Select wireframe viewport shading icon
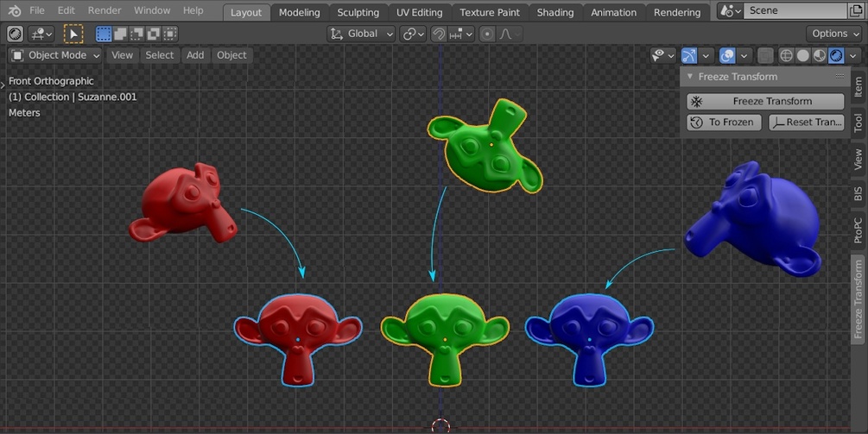 tap(786, 55)
